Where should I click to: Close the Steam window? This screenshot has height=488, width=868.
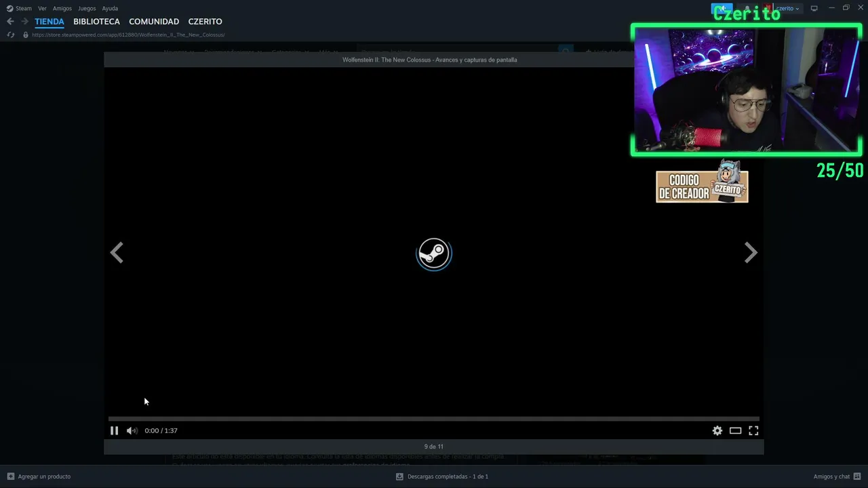tap(859, 8)
